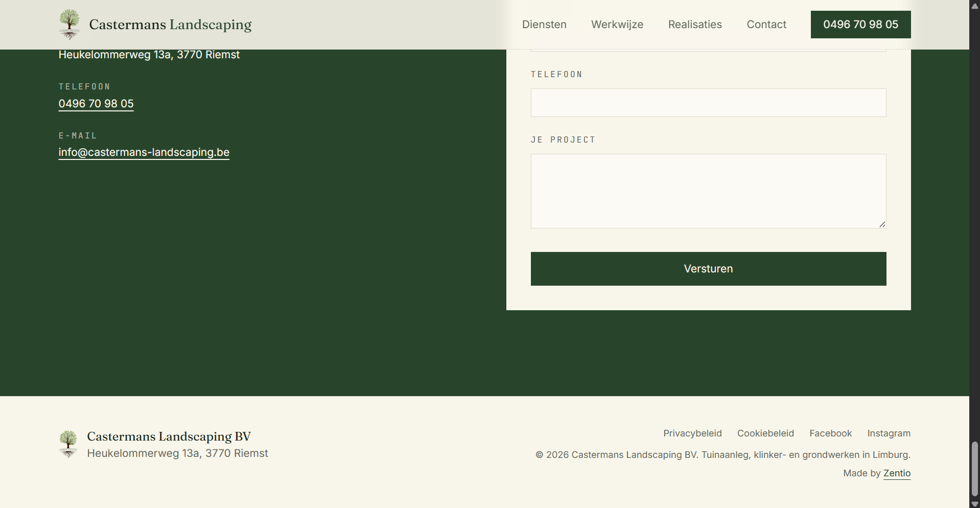Visit the Instagram footer link

[889, 433]
